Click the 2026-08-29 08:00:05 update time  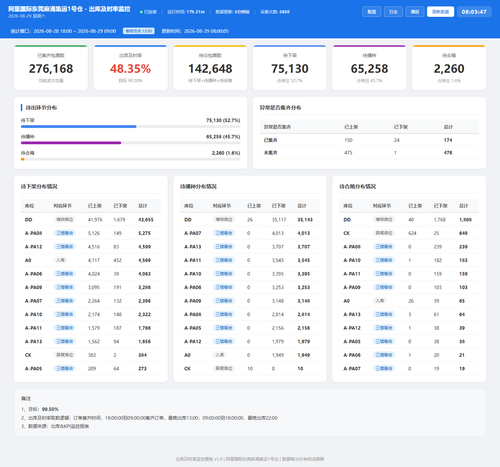(x=206, y=31)
